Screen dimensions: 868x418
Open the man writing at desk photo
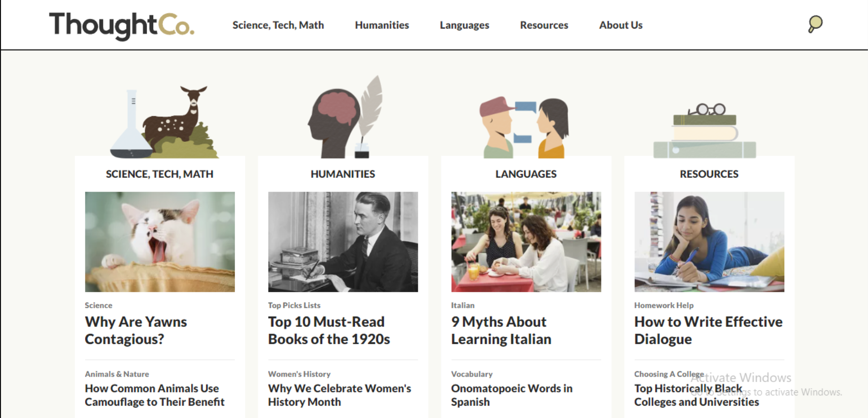pos(343,242)
